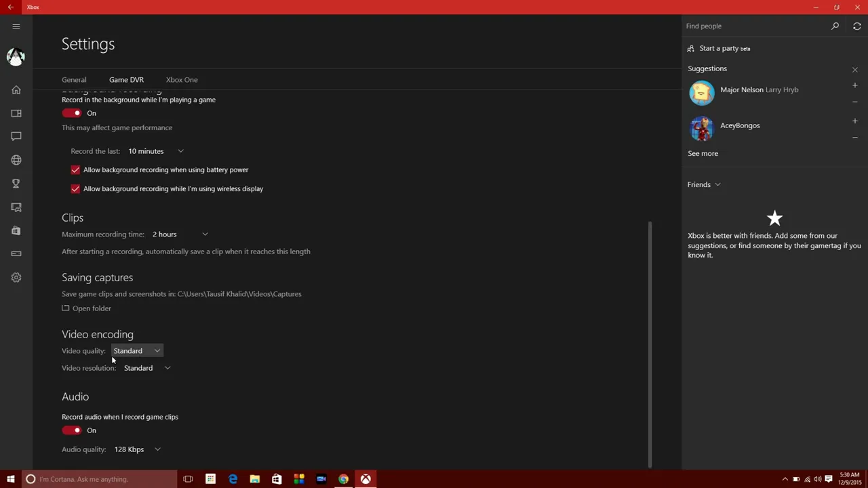
Task: Open profile avatar in the left sidebar
Action: [x=16, y=57]
